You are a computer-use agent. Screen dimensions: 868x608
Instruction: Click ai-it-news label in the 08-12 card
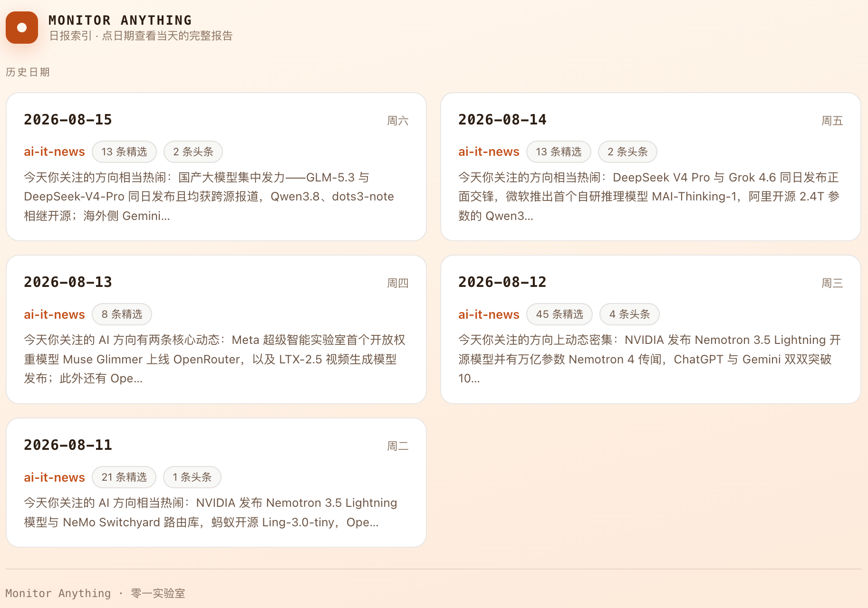pyautogui.click(x=489, y=314)
